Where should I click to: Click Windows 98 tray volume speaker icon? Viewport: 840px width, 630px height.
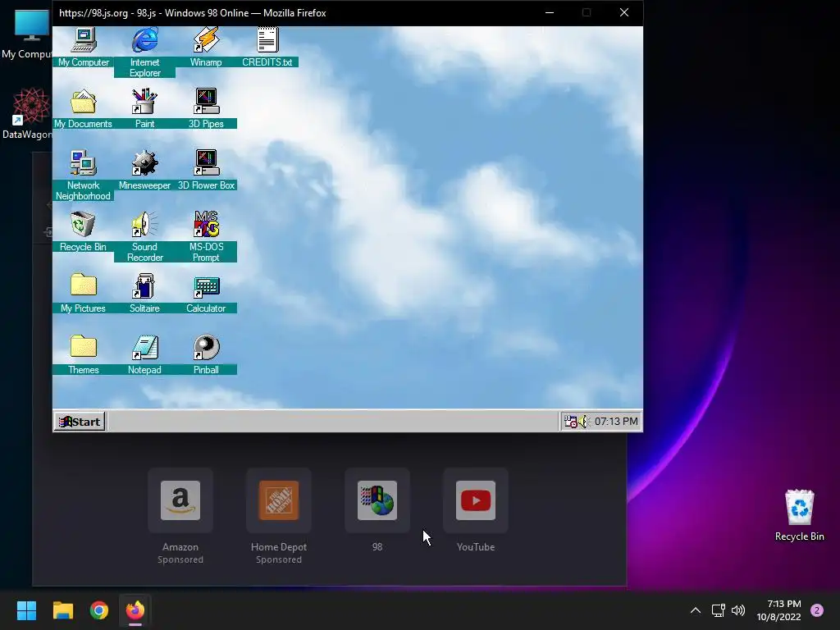tap(583, 422)
